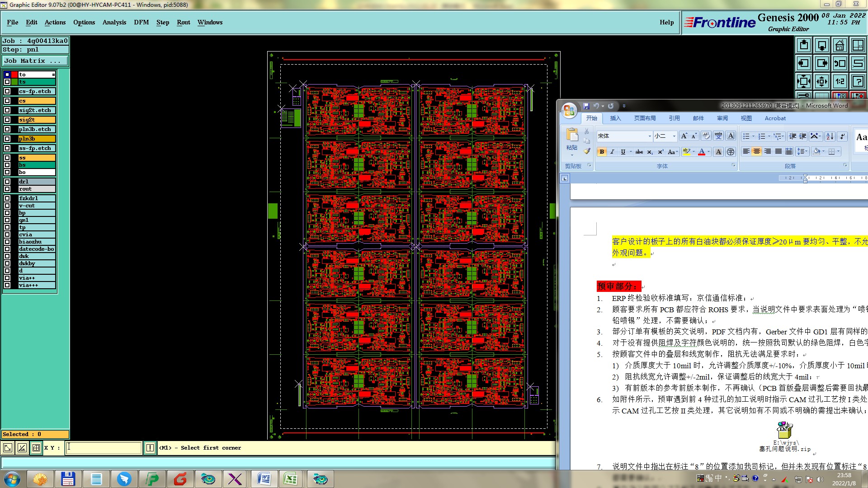Open the DFM menu
This screenshot has width=868, height=488.
[141, 22]
